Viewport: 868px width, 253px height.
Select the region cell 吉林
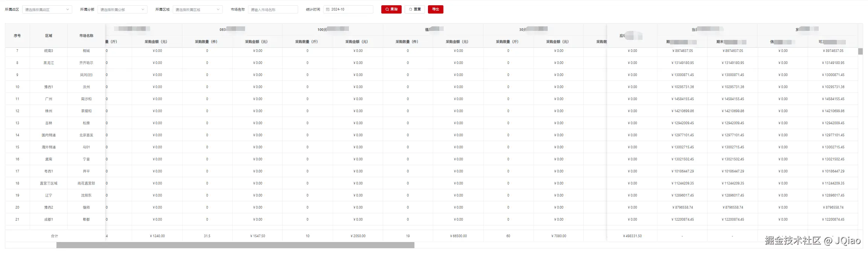(x=49, y=123)
